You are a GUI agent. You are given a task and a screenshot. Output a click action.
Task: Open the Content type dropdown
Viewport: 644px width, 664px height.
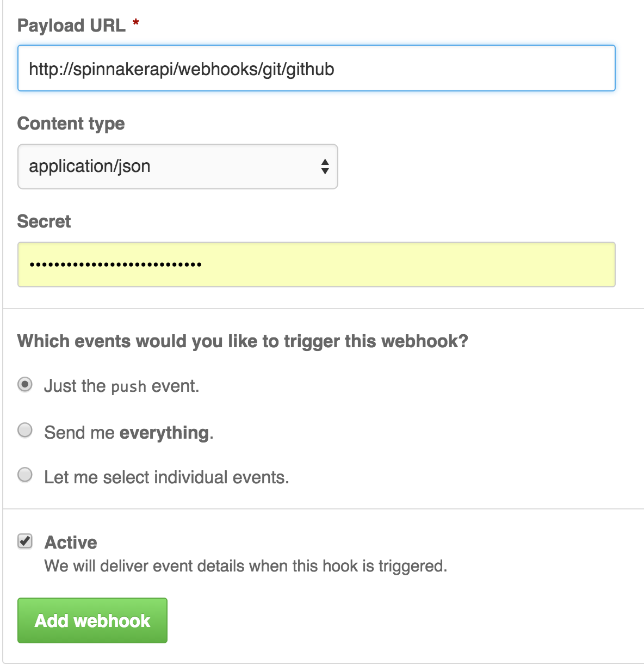[x=178, y=167]
